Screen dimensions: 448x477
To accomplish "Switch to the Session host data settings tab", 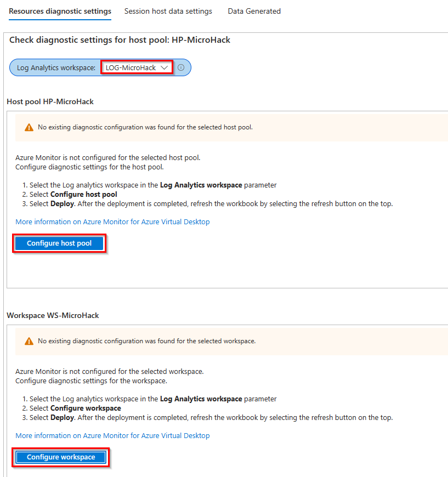I will tap(168, 10).
